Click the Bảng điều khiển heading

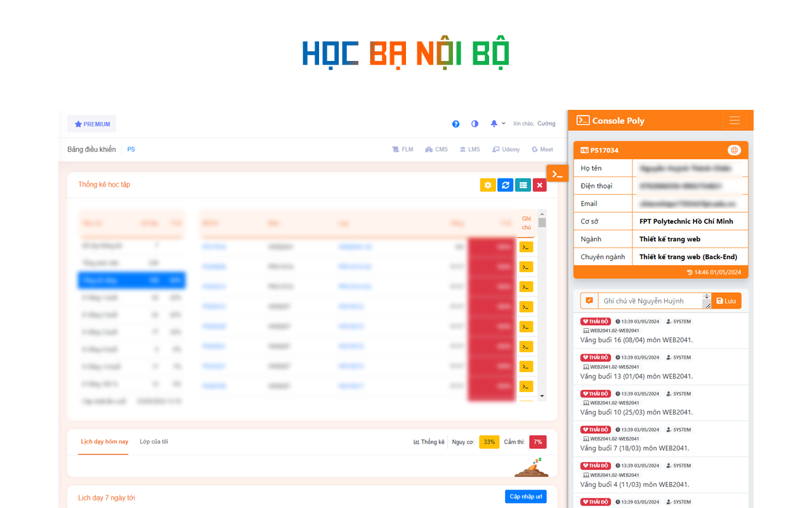91,149
